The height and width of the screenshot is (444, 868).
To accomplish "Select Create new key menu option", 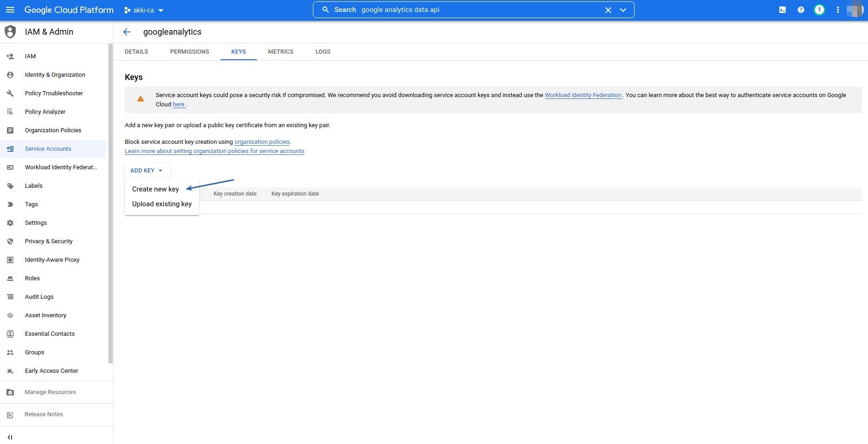I will [x=155, y=189].
